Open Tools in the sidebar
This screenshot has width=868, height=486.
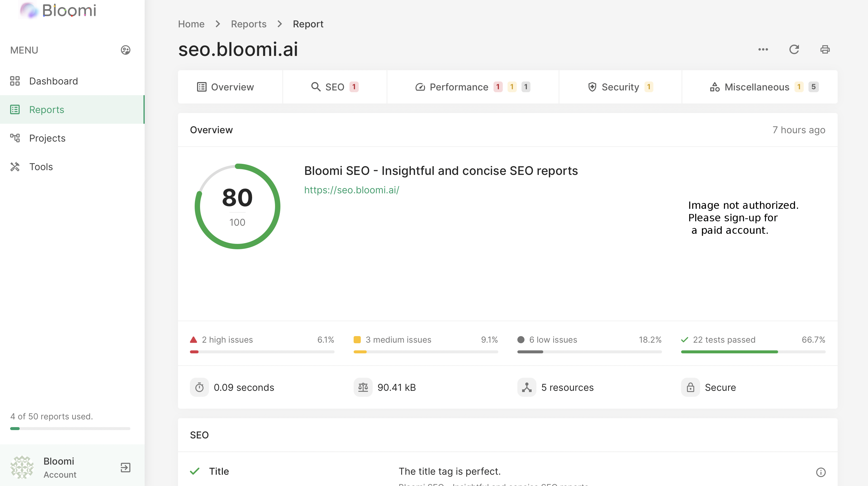72,167
